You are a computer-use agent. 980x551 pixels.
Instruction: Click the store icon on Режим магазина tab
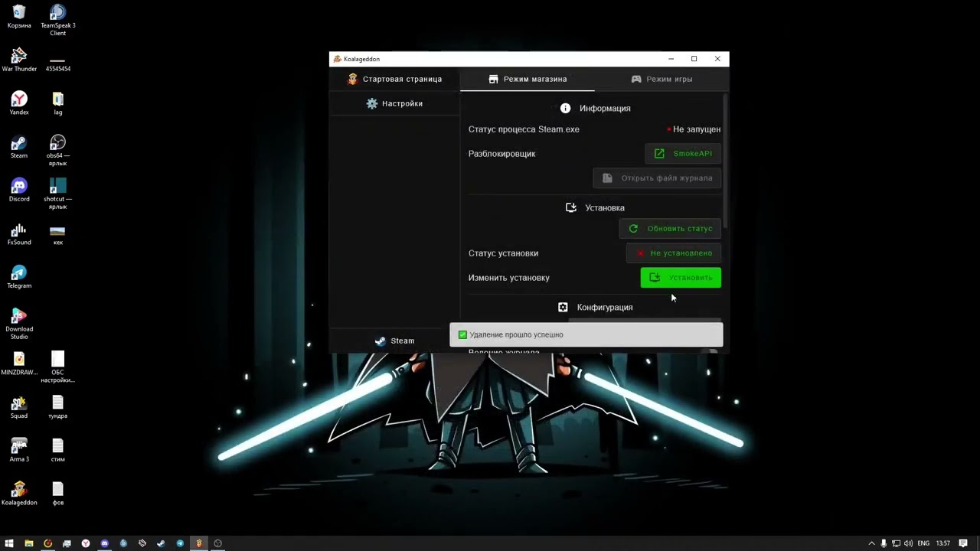click(x=494, y=79)
